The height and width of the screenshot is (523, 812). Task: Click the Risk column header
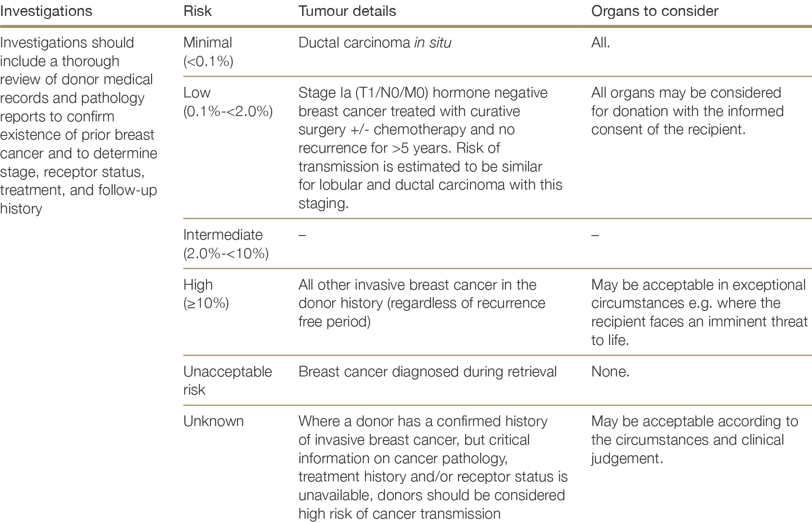198,11
